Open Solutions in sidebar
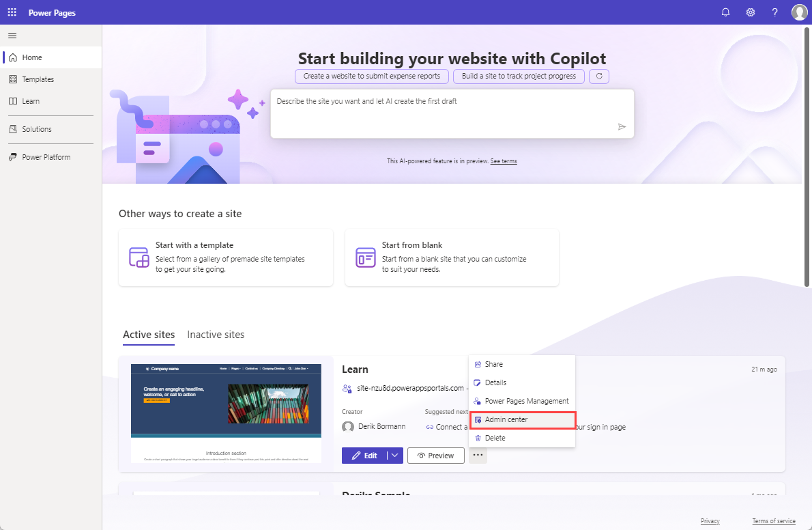The image size is (812, 530). click(50, 129)
